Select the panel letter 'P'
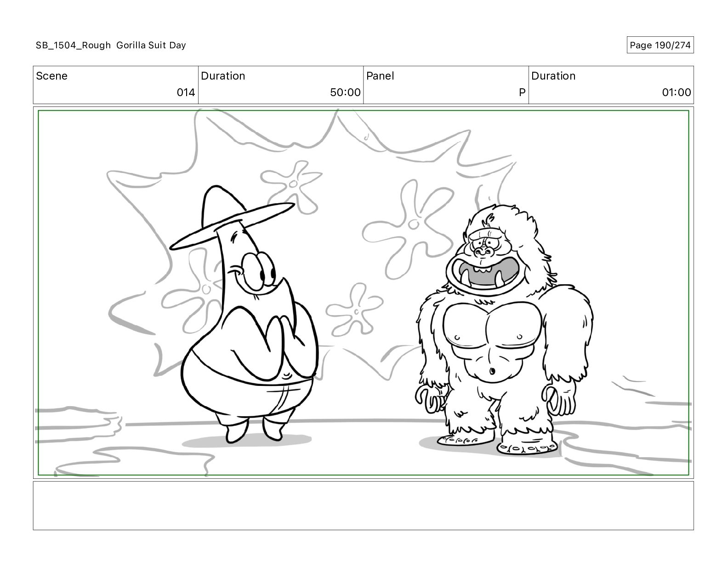The width and height of the screenshot is (728, 563). 522,92
